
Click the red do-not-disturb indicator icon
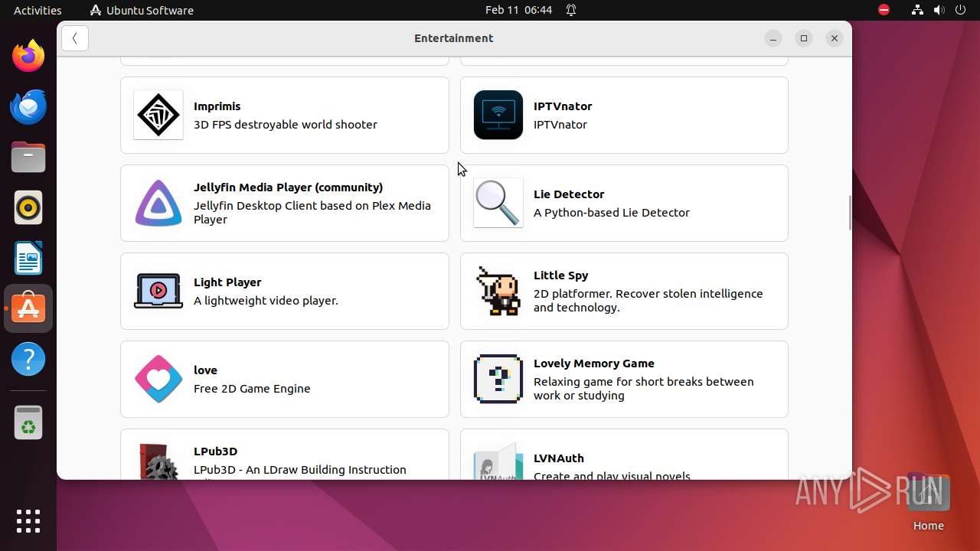tap(884, 10)
